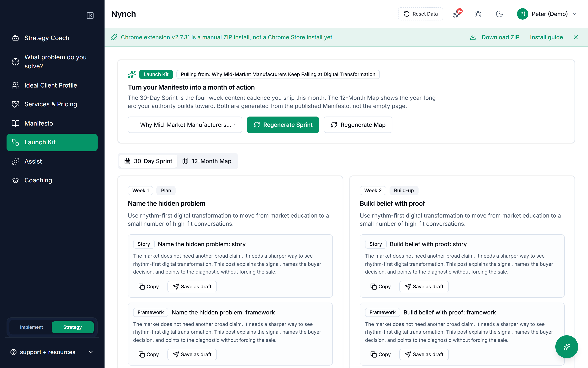Click Framework tag in Week 2 card
588x368 pixels.
click(x=382, y=312)
